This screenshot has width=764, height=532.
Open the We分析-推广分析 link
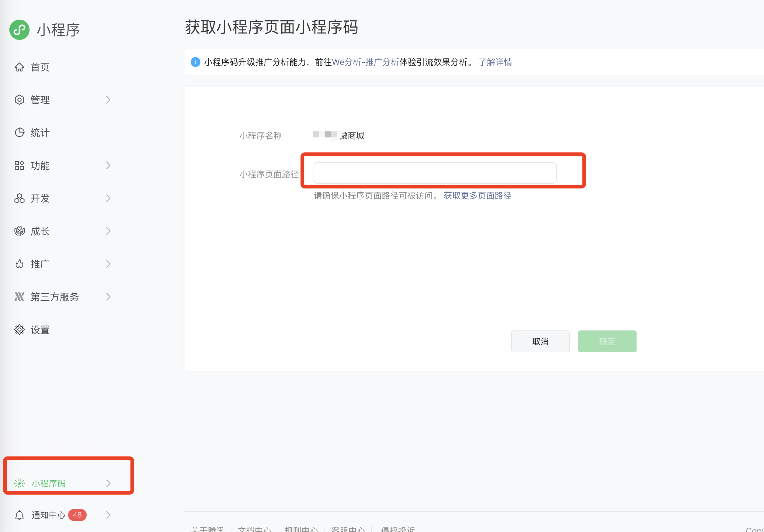coord(365,62)
